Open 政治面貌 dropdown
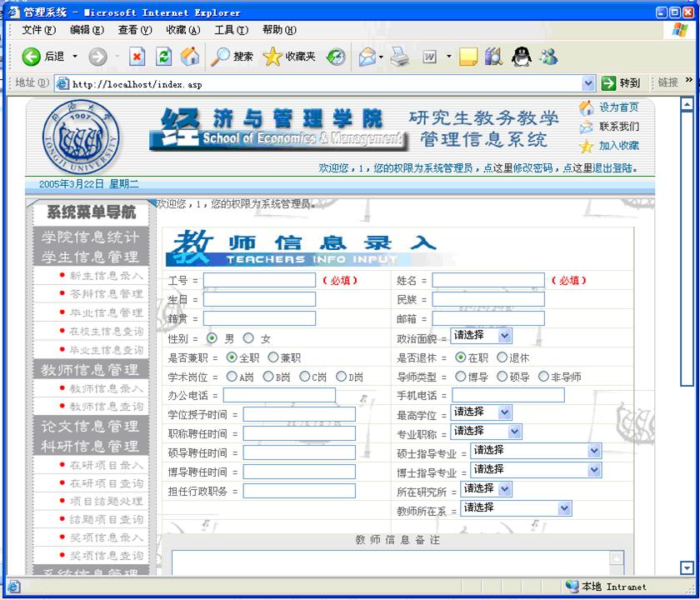 coord(482,336)
